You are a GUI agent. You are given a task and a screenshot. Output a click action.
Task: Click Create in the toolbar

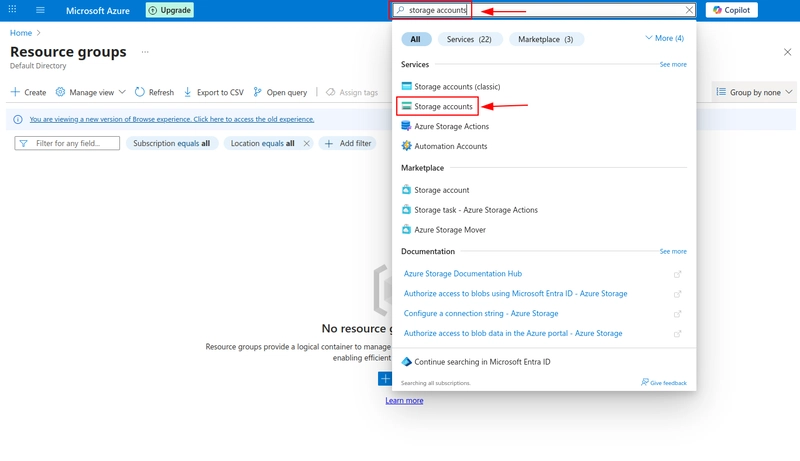(29, 92)
